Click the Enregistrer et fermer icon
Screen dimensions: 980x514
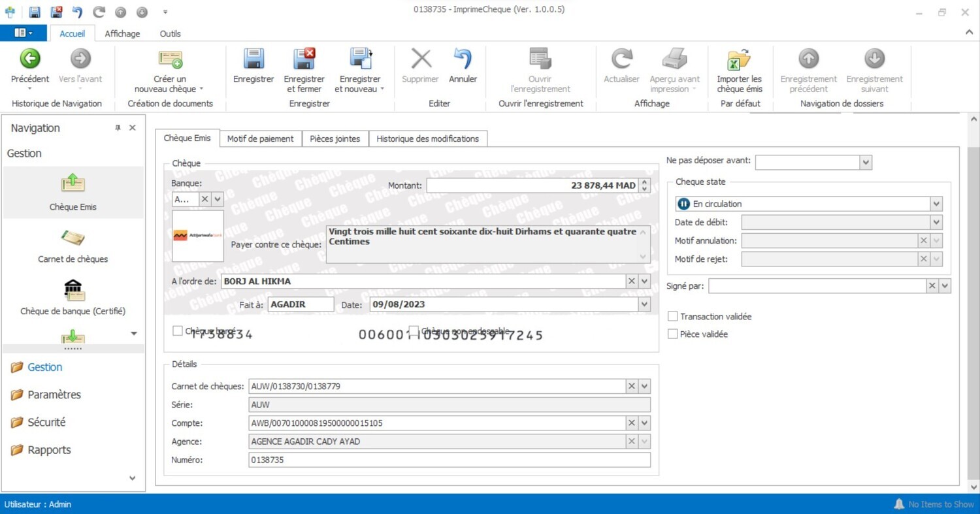304,59
